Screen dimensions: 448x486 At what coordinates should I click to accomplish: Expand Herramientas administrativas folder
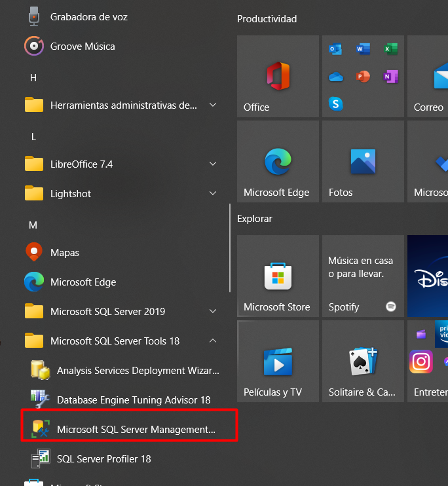123,105
